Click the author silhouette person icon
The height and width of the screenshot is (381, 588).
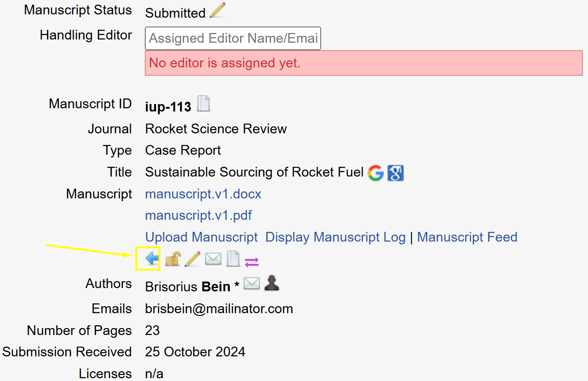tap(271, 283)
